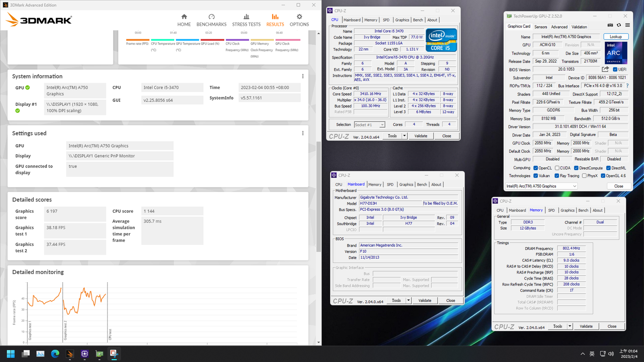
Task: Switch to CPU-Z via taskbar icon
Action: point(85,354)
